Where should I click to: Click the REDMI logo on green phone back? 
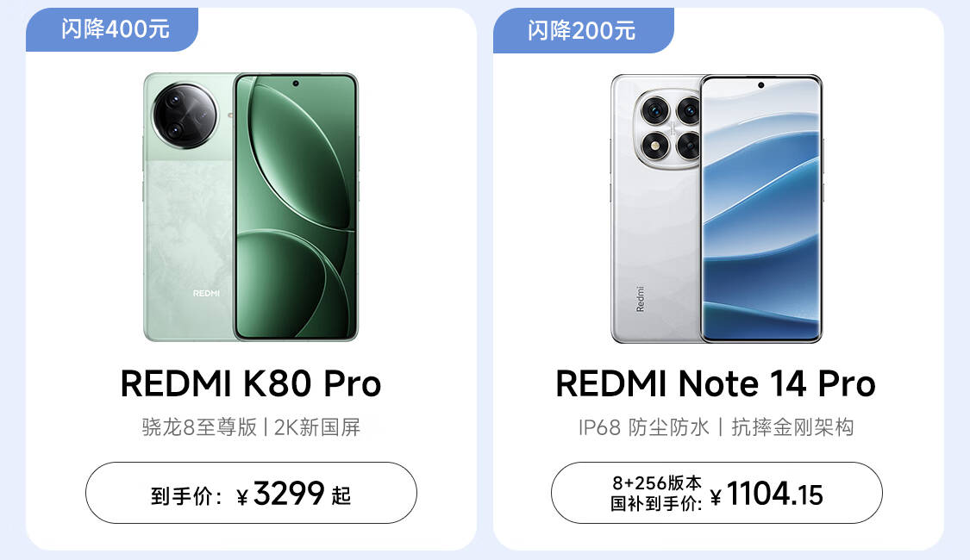coord(206,293)
